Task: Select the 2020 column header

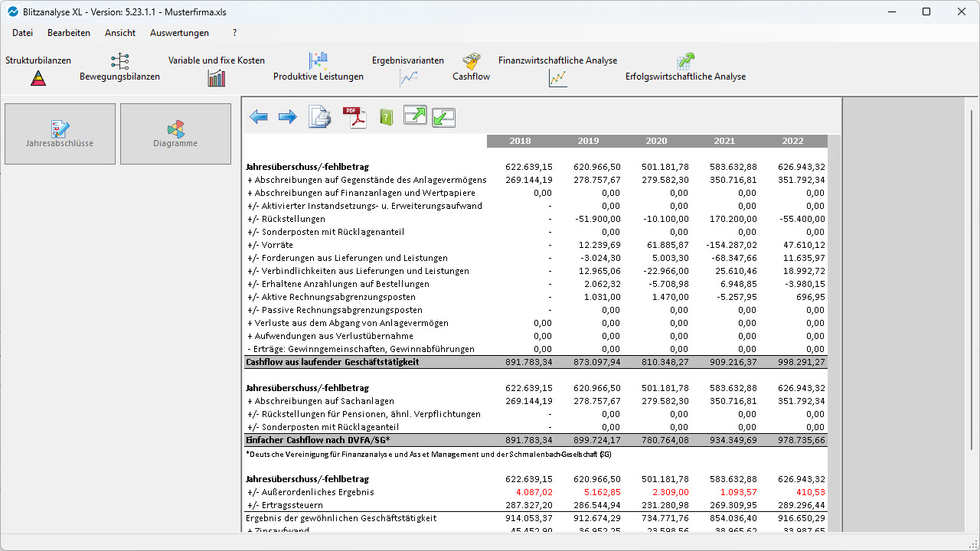Action: click(x=656, y=141)
